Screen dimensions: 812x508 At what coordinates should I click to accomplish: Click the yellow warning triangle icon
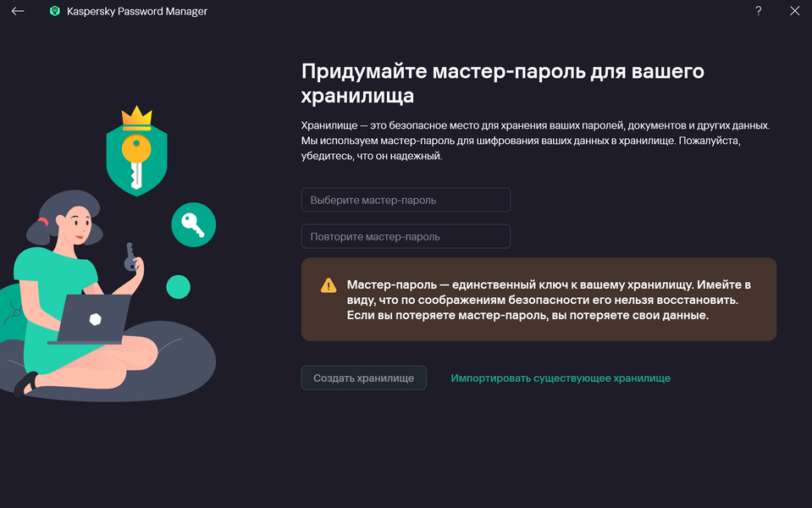[x=329, y=285]
